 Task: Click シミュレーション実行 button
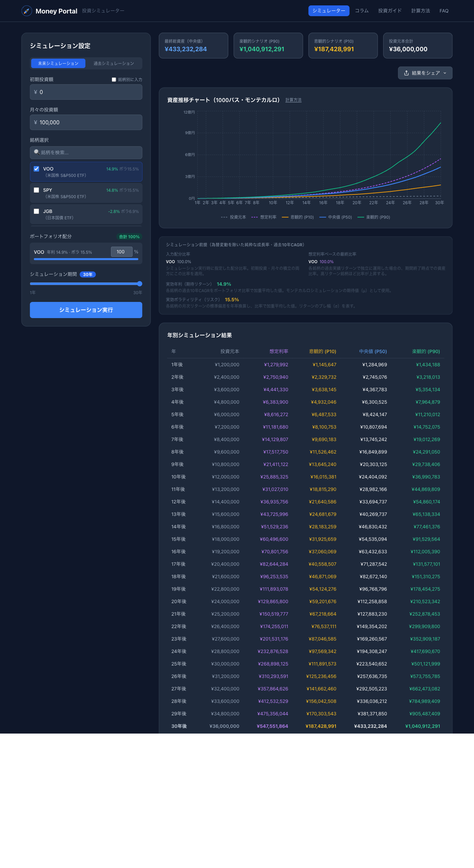[x=86, y=310]
